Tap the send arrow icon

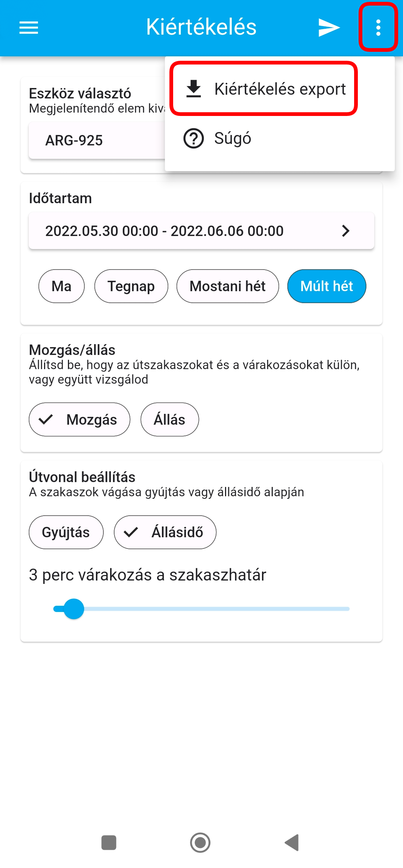(x=329, y=28)
